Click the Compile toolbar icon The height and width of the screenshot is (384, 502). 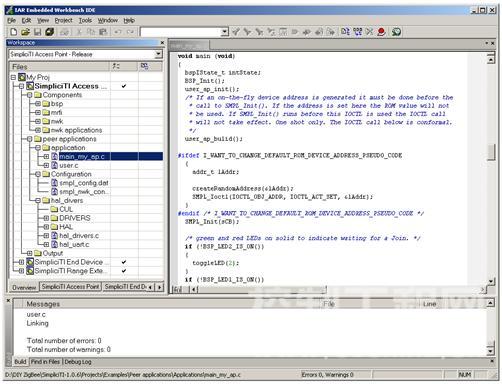[x=345, y=32]
